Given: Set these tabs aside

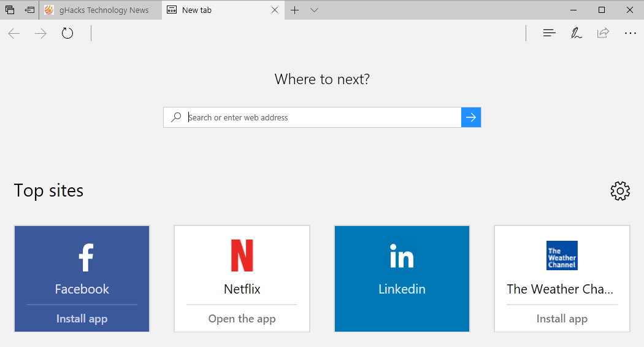Looking at the screenshot, I should 29,10.
